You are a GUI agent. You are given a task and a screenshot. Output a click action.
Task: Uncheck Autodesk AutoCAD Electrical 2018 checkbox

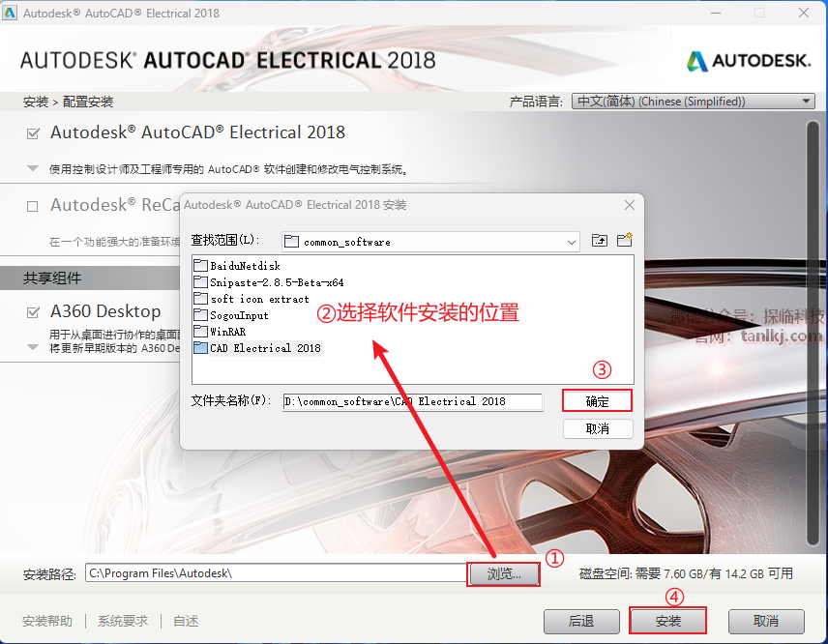[33, 133]
